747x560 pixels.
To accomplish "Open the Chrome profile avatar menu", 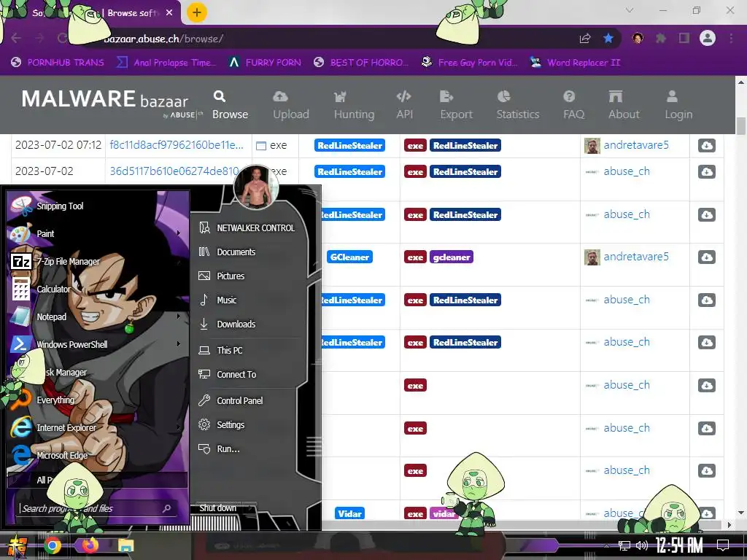I will (x=708, y=38).
